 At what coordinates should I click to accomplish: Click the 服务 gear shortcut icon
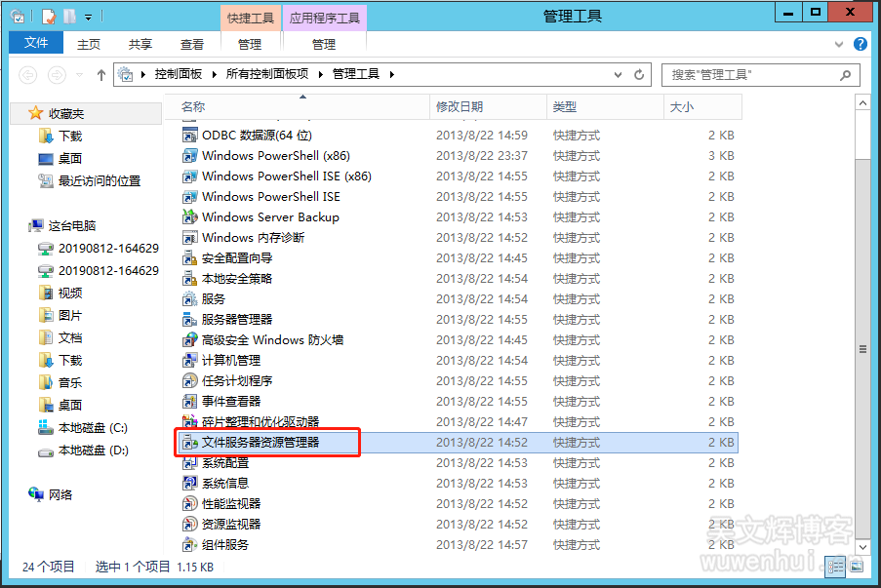click(x=190, y=299)
